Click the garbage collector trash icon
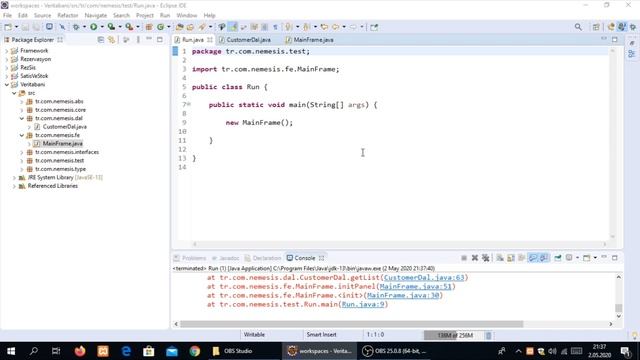This screenshot has width=640, height=360. point(489,335)
